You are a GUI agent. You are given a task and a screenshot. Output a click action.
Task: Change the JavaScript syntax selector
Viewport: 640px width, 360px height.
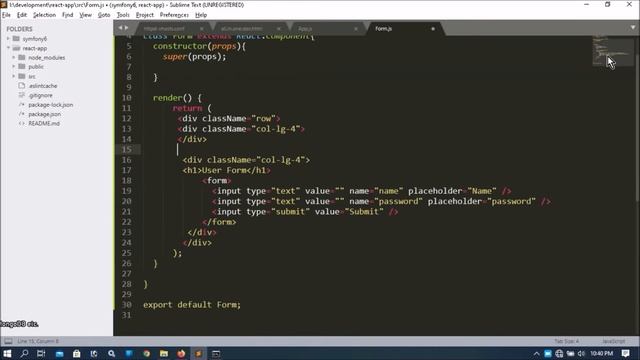click(613, 341)
